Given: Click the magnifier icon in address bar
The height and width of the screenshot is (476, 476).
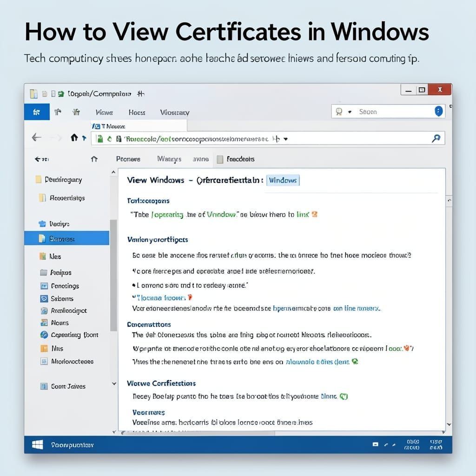Looking at the screenshot, I should 436,139.
